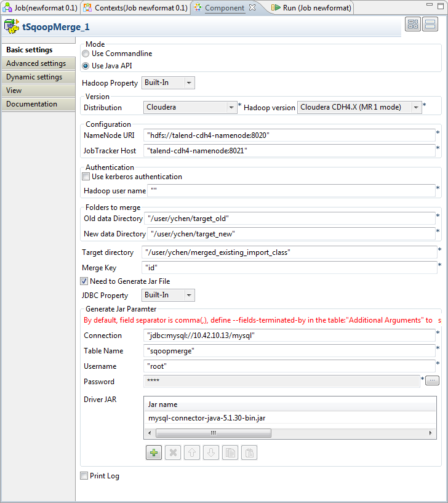Move Driver JAR row up

point(192,453)
